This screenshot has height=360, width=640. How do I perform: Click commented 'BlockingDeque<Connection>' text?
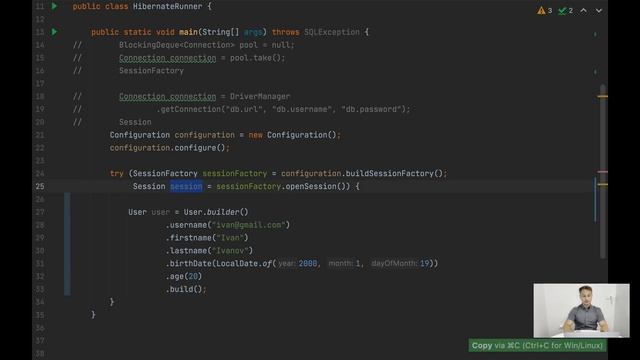[177, 45]
